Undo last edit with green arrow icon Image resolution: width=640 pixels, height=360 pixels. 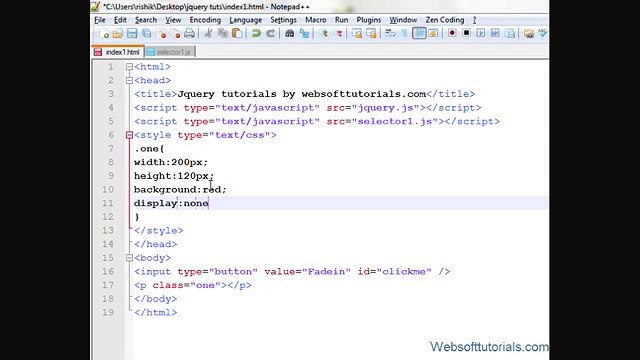256,33
